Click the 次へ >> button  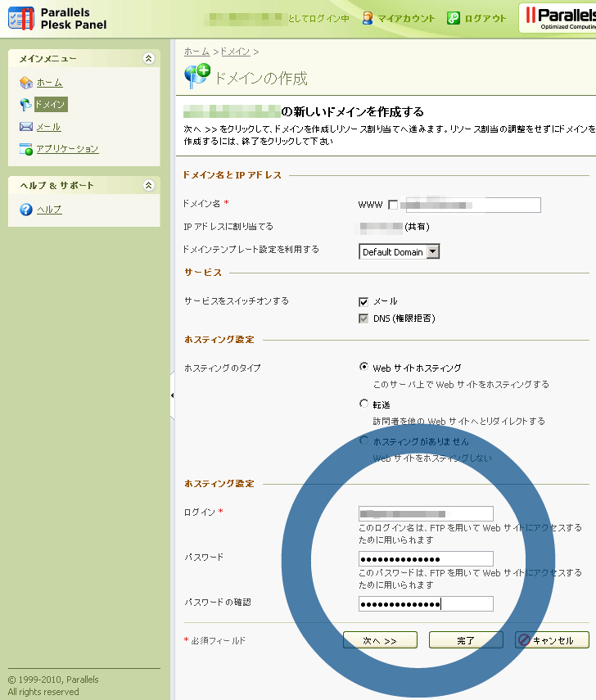pos(380,640)
